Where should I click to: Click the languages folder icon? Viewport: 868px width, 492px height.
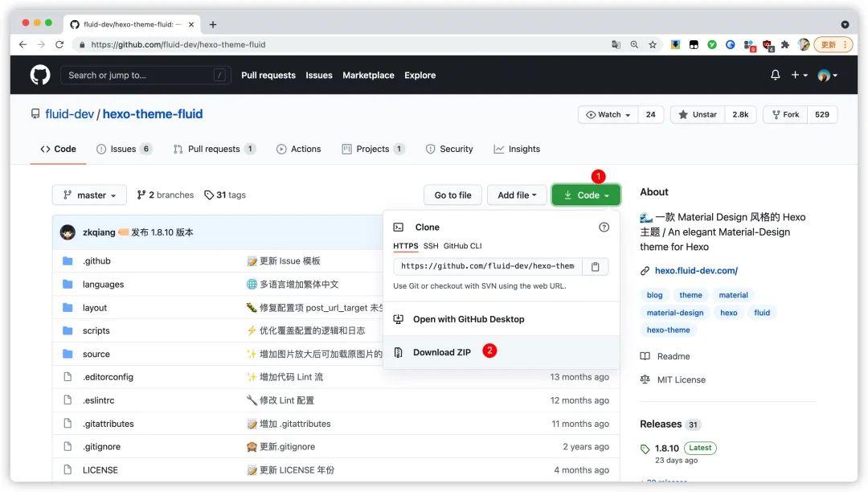(x=68, y=284)
